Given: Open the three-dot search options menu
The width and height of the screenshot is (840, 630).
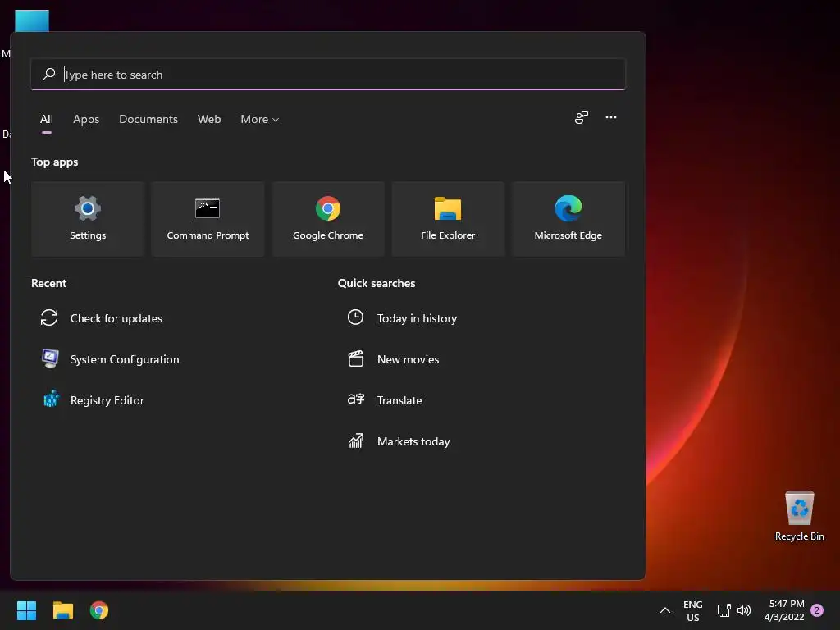Looking at the screenshot, I should (x=610, y=117).
